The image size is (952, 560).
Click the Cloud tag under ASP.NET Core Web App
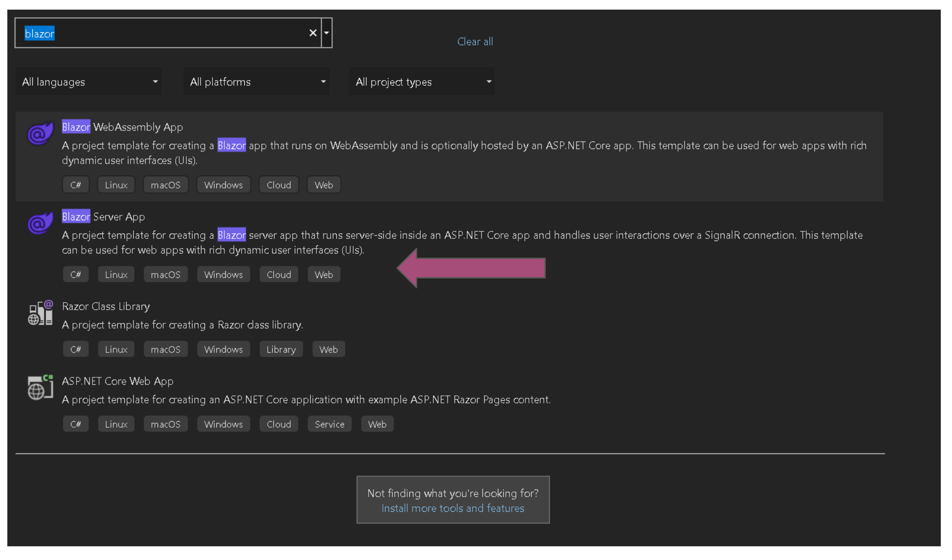279,424
